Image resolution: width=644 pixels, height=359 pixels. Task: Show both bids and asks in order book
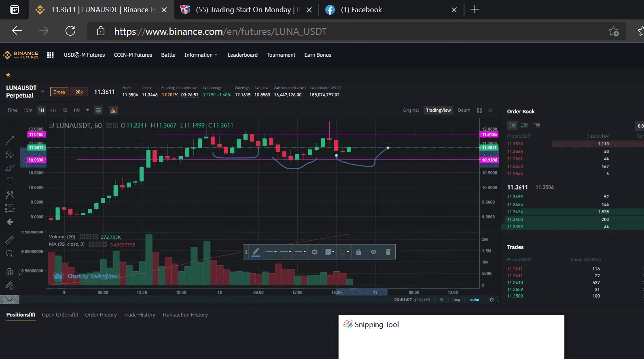pos(513,125)
